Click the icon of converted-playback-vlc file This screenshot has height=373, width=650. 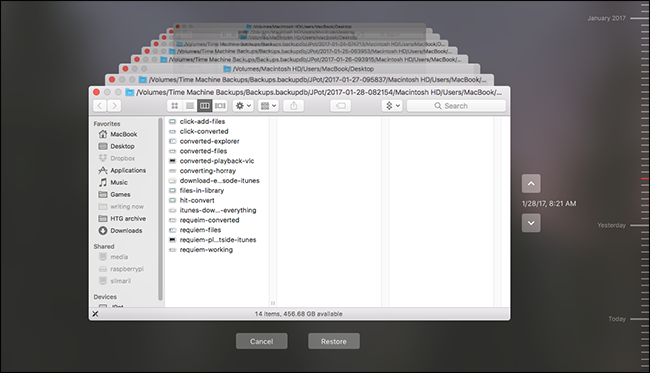point(172,161)
